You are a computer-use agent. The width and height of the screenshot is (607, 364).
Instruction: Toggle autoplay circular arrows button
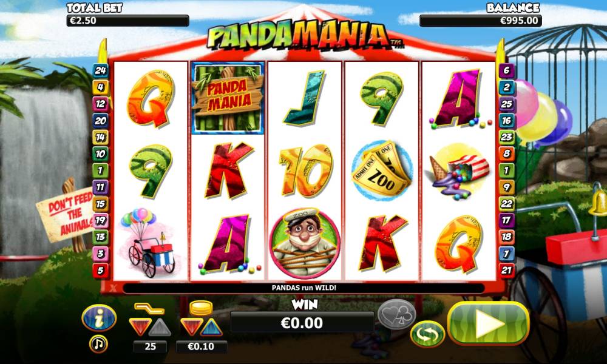427,334
